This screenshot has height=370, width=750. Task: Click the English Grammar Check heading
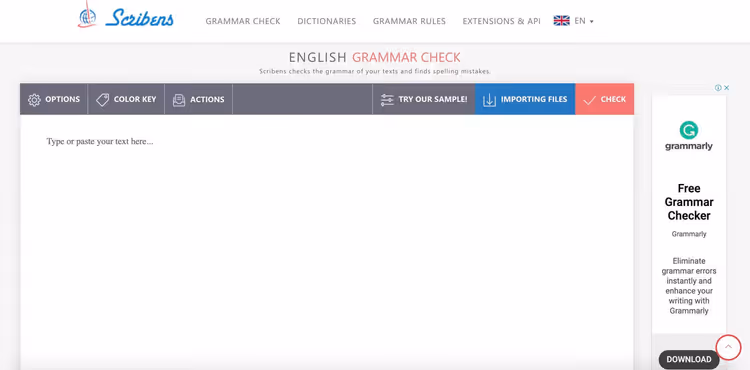coord(375,57)
